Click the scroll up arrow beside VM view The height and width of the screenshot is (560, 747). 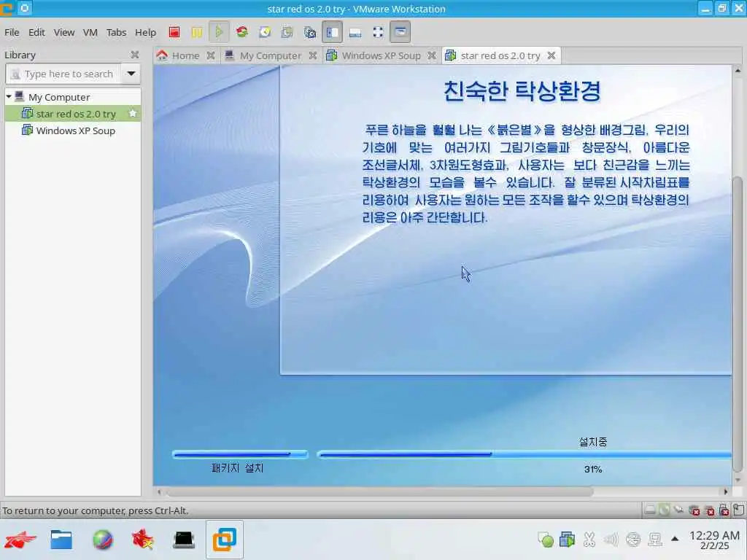tap(738, 71)
